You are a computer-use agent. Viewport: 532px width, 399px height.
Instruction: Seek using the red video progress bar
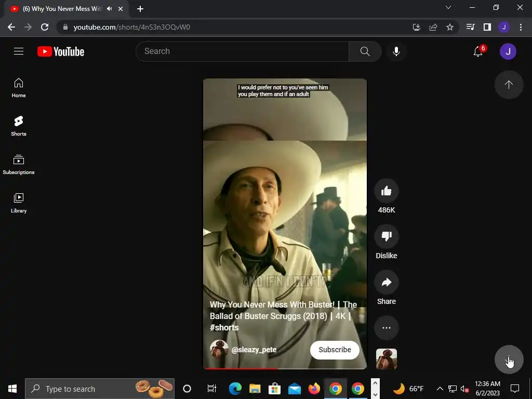(285, 368)
